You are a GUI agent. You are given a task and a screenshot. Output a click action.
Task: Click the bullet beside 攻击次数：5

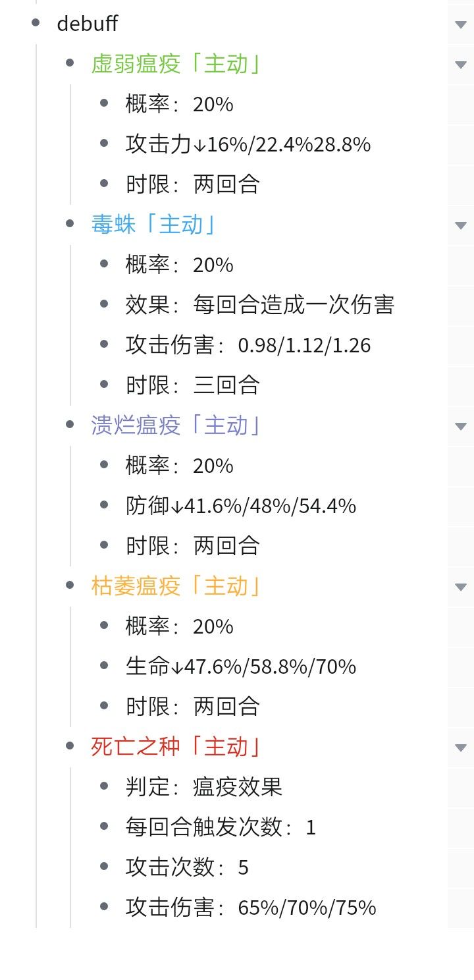(104, 867)
